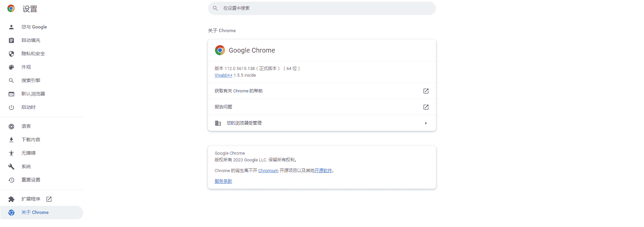The image size is (644, 227).
Task: Select 系统 in the sidebar
Action: (x=42, y=167)
